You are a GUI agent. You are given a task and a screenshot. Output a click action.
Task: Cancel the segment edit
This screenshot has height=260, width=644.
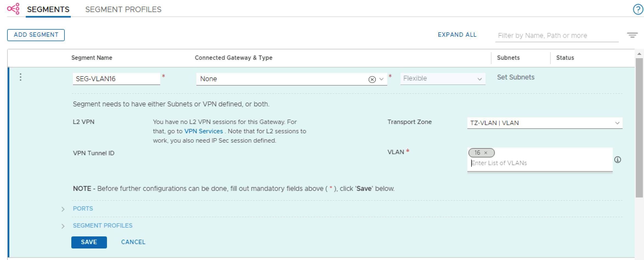click(x=133, y=242)
